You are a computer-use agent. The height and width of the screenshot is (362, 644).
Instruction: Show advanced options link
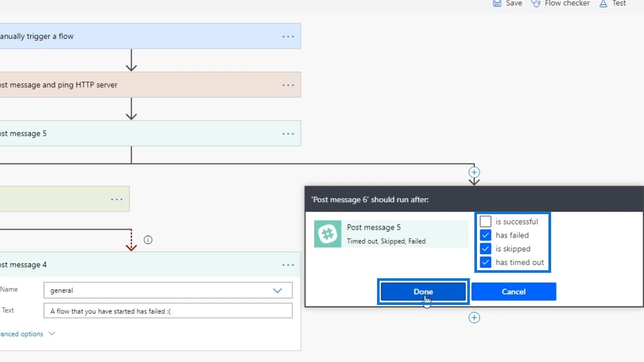21,334
